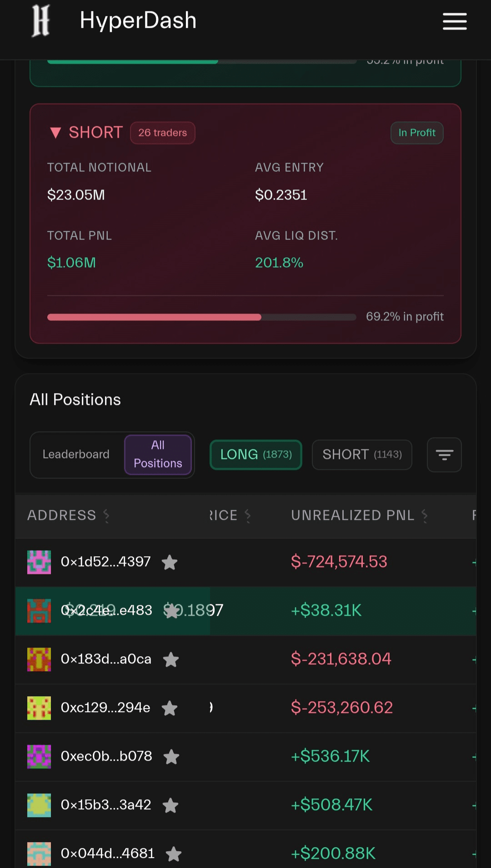Click avatar of 0x1d52...4397
The image size is (491, 868).
[39, 562]
